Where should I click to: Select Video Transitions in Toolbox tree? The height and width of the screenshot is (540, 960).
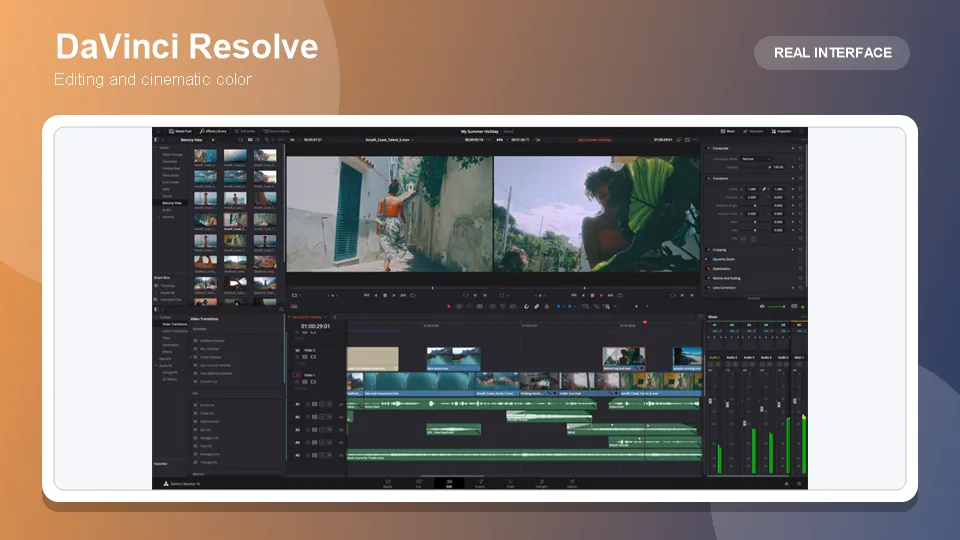[x=174, y=324]
